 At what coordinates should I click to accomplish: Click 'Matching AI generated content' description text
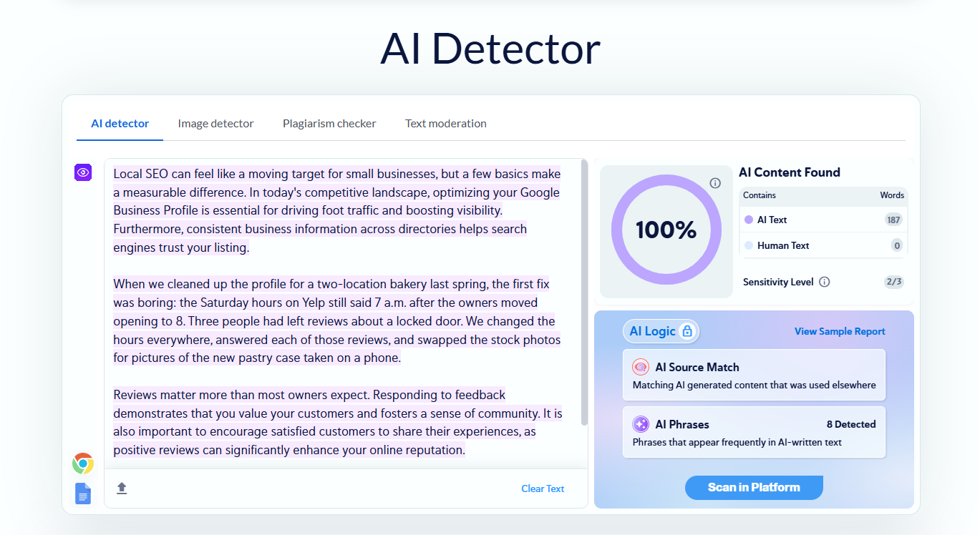tap(755, 385)
